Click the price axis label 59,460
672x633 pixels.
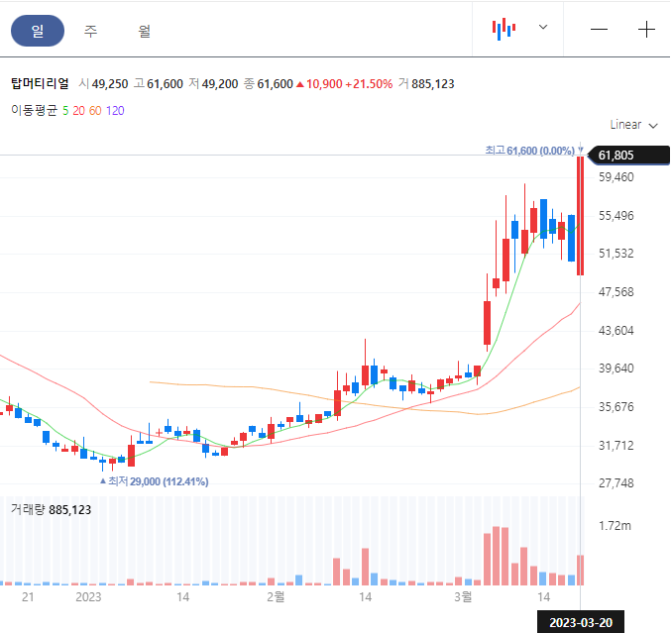coord(616,177)
